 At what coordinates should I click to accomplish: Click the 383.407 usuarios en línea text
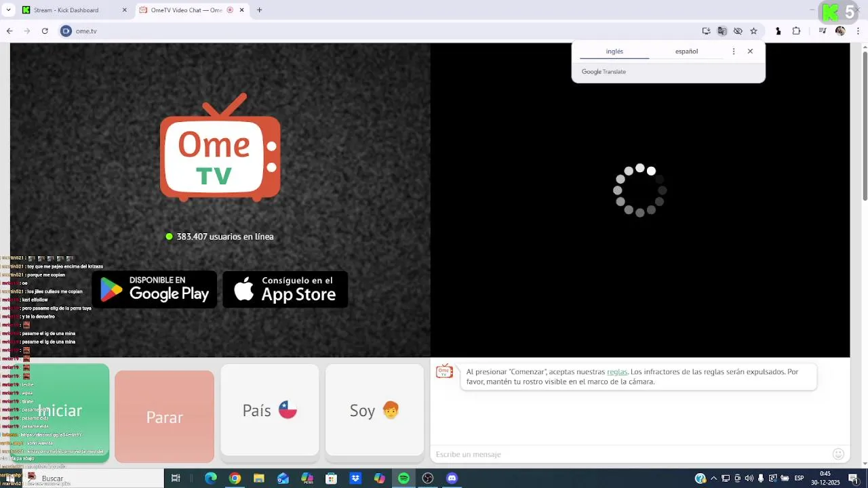[225, 237]
